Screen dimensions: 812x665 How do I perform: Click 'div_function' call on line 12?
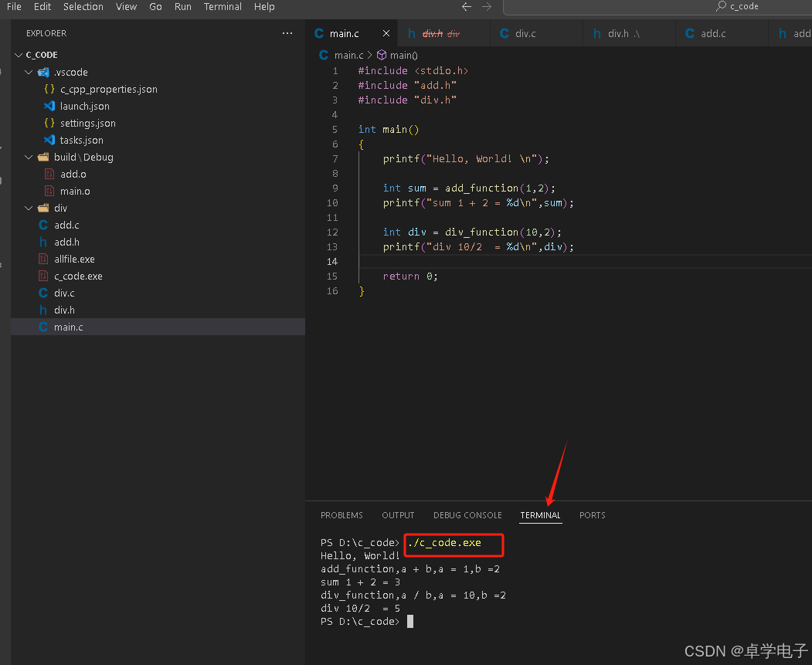(x=482, y=232)
